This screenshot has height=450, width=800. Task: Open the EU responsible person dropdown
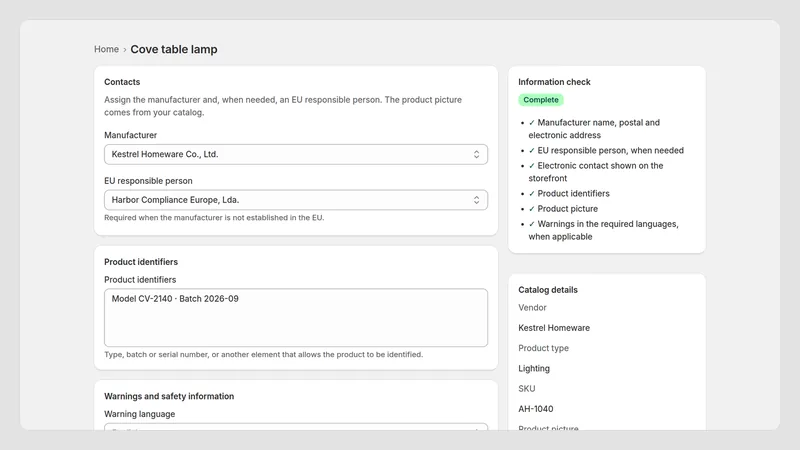(x=296, y=200)
